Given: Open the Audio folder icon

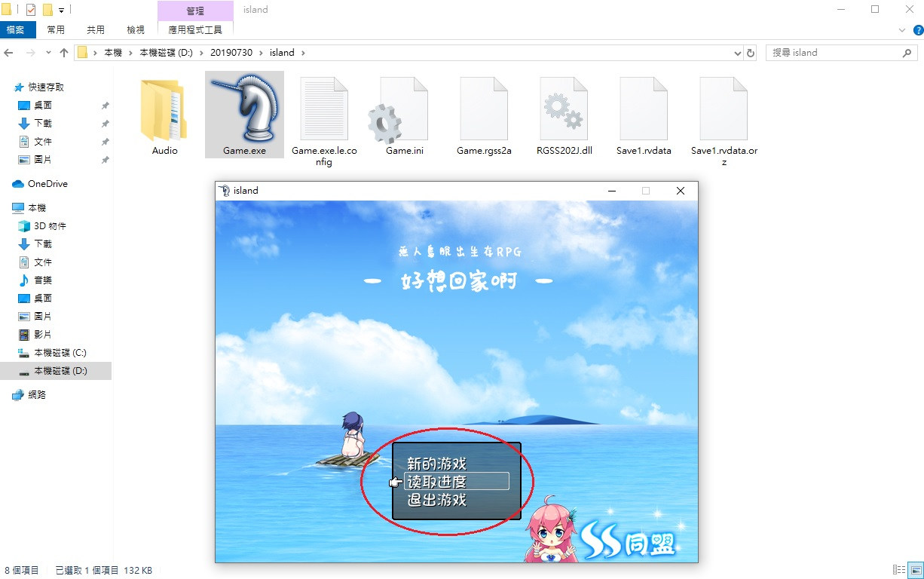Looking at the screenshot, I should [x=164, y=111].
